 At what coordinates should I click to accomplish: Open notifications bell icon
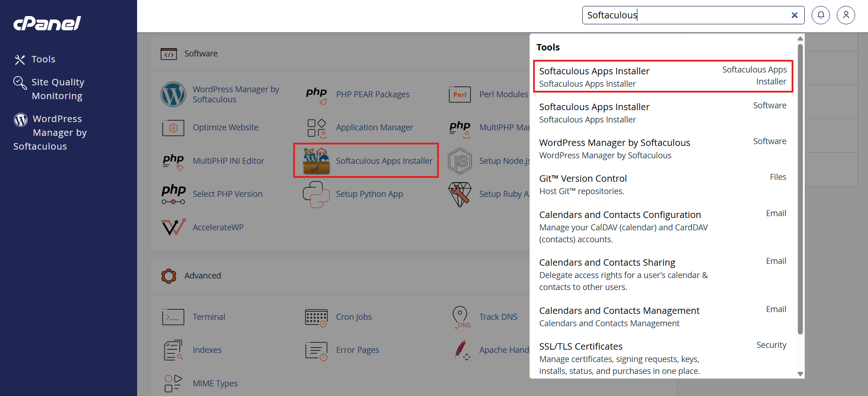(821, 15)
